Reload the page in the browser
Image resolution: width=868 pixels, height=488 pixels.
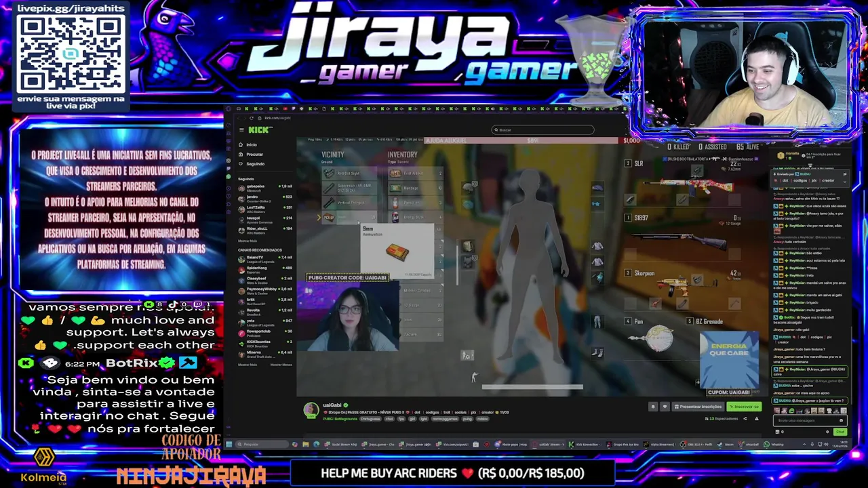252,118
